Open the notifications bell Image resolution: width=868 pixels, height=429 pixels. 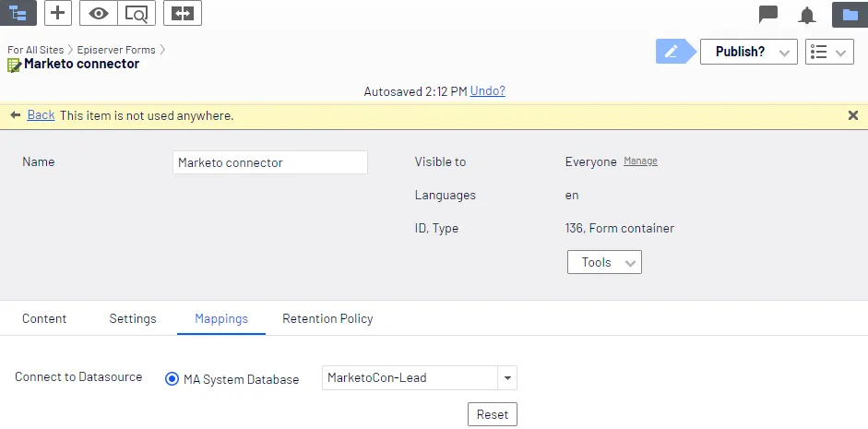tap(807, 15)
